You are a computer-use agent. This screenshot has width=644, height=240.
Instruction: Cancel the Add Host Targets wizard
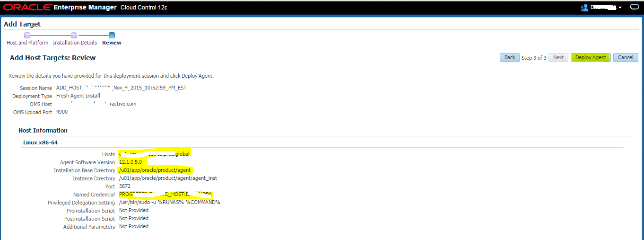point(626,57)
